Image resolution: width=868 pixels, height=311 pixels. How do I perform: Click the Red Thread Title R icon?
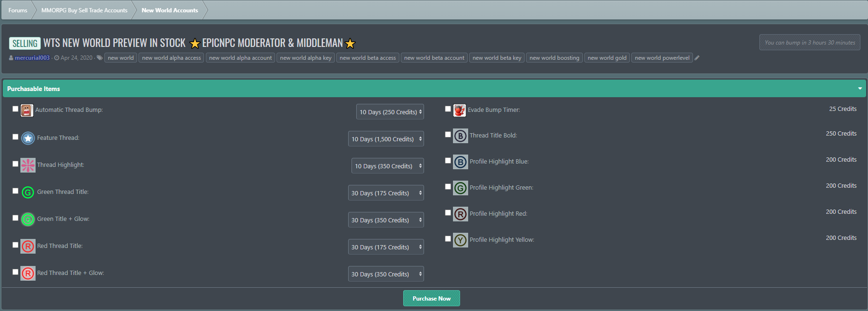(x=28, y=247)
